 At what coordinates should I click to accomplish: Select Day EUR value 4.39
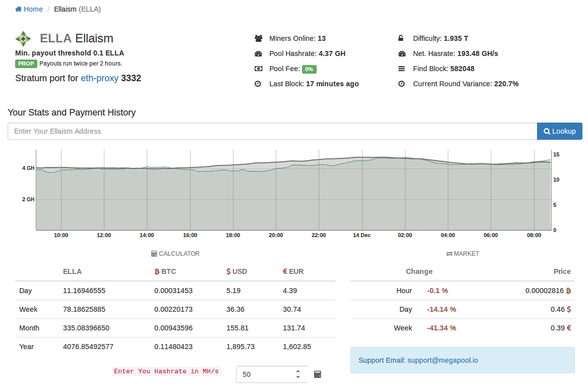click(290, 291)
